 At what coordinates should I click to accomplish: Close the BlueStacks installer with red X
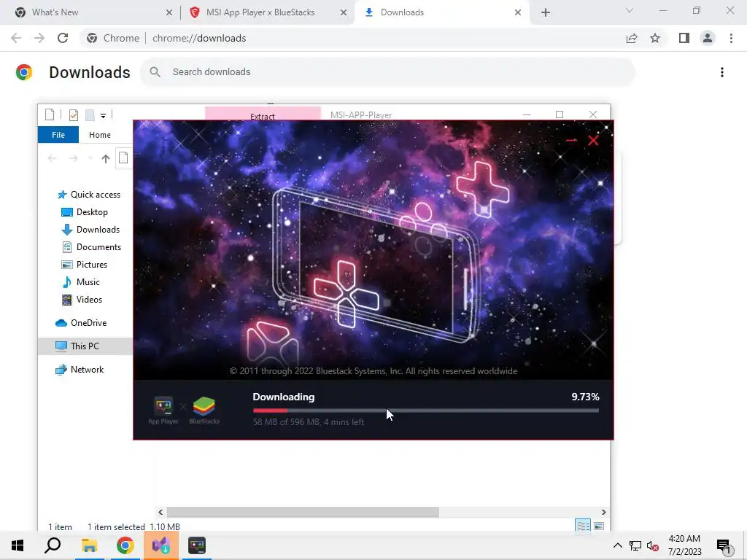(x=593, y=140)
